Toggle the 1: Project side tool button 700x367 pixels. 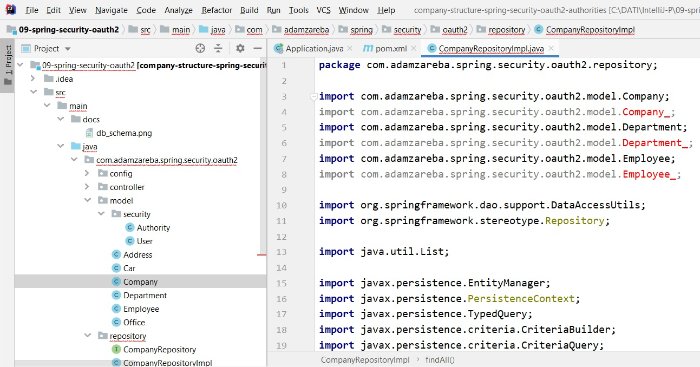click(8, 65)
